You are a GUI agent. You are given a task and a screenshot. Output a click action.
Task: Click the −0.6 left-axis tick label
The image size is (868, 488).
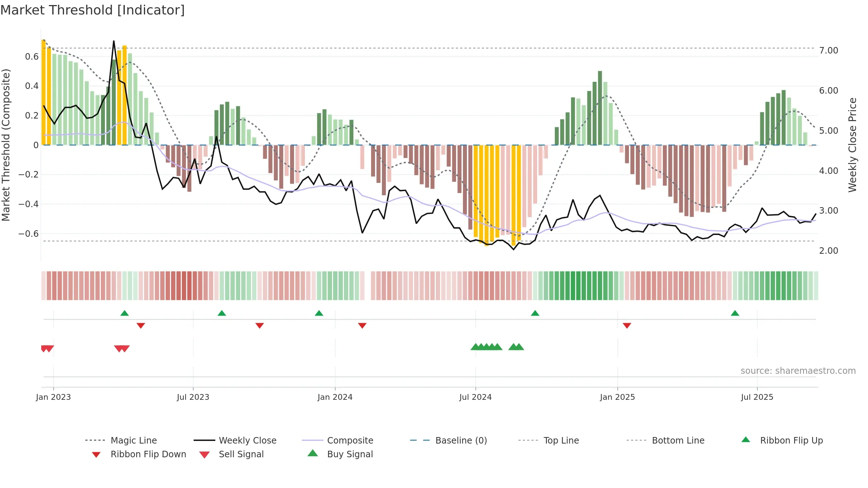pyautogui.click(x=29, y=234)
